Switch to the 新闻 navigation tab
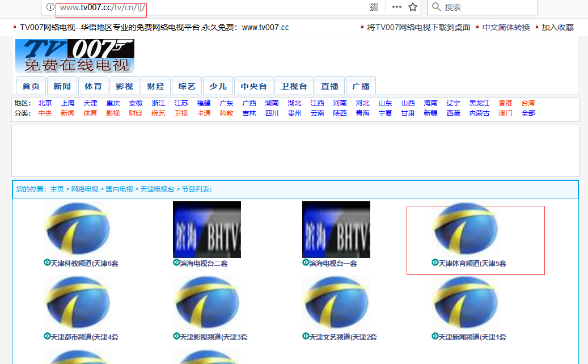Viewport: 588px width, 364px height. [62, 86]
